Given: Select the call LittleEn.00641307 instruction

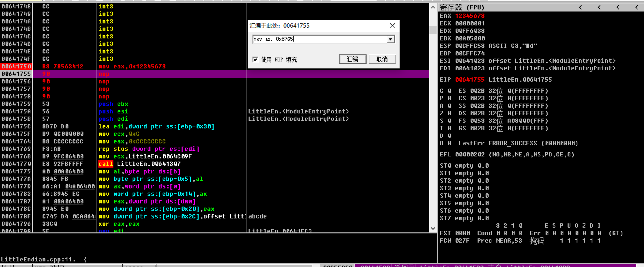Looking at the screenshot, I should point(140,164).
